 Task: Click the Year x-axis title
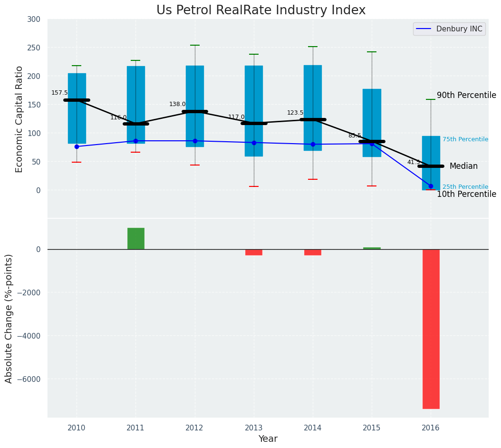tap(268, 439)
